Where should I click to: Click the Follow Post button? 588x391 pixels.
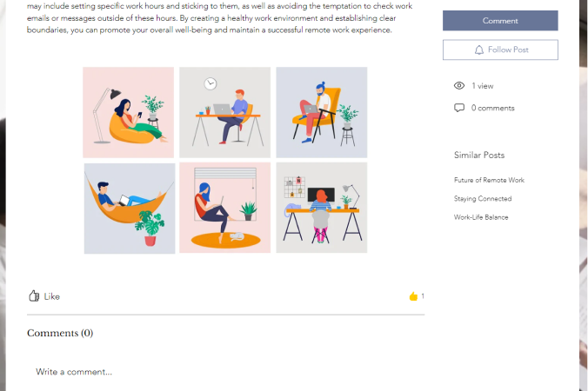click(500, 50)
